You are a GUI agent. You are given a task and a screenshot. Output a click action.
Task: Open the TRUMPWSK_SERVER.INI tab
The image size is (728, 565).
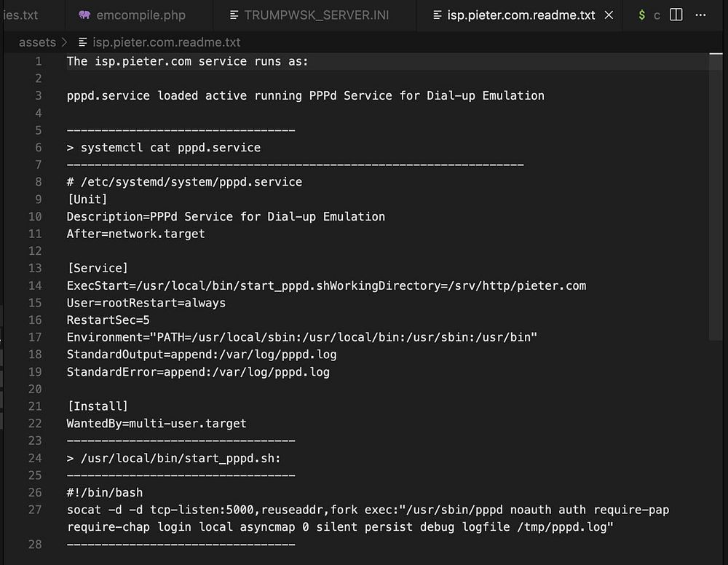306,15
